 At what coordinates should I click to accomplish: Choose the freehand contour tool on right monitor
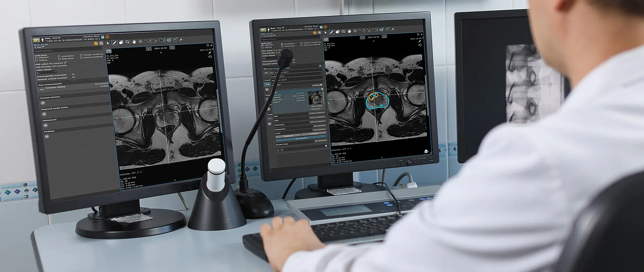[375, 30]
